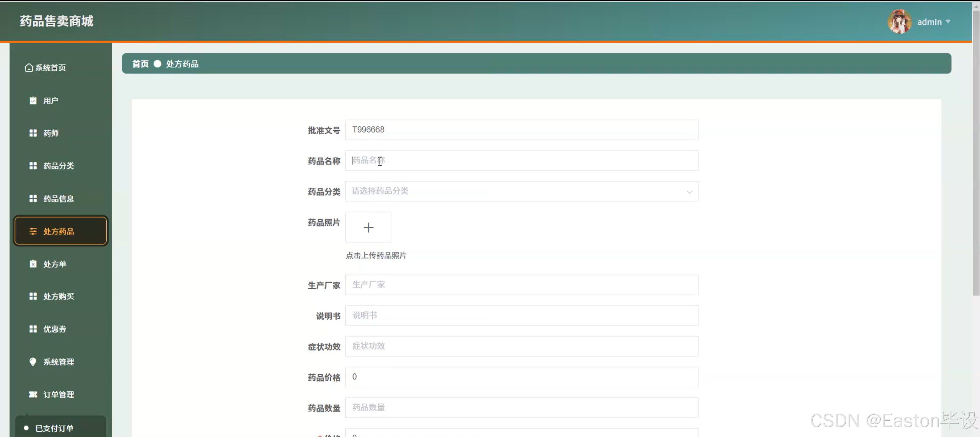Click the 药品售卖商城 site title
The image size is (980, 437).
57,21
